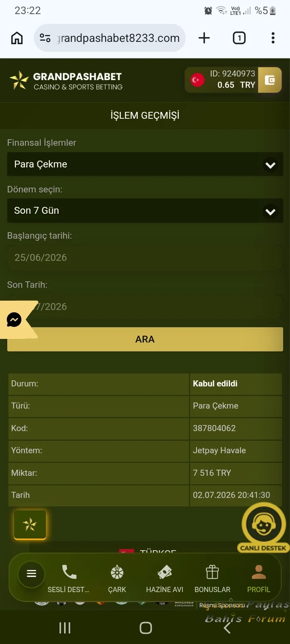Edit the Başlangıç tarihi date field
This screenshot has height=644, width=290.
[145, 258]
